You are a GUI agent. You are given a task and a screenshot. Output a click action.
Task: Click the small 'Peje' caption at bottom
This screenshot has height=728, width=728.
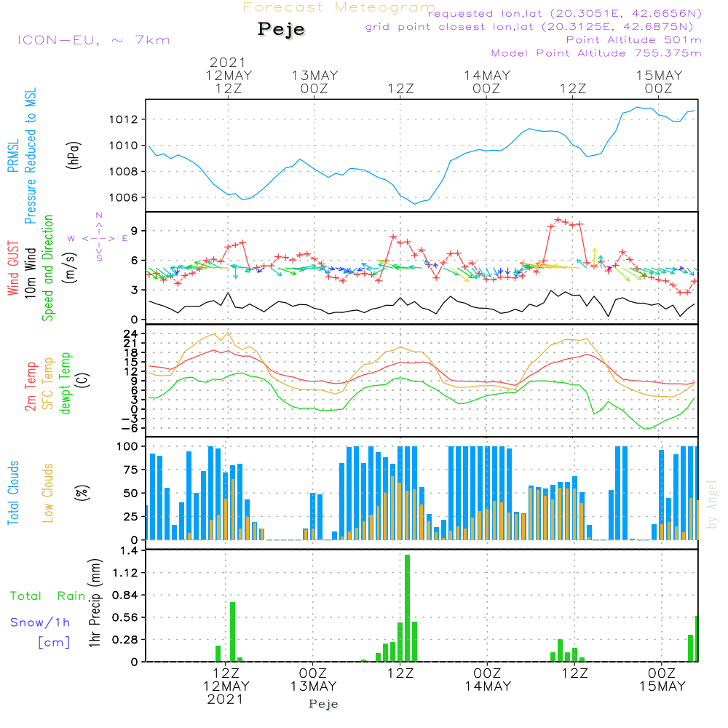(324, 704)
